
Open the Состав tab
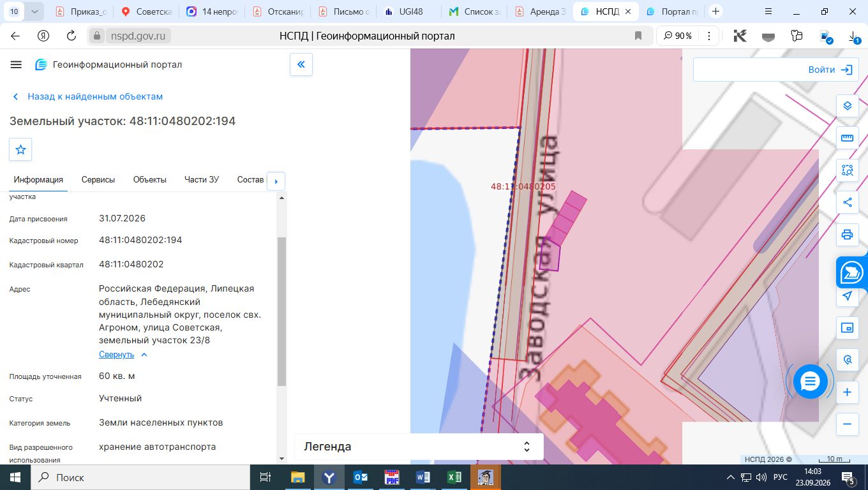point(250,180)
